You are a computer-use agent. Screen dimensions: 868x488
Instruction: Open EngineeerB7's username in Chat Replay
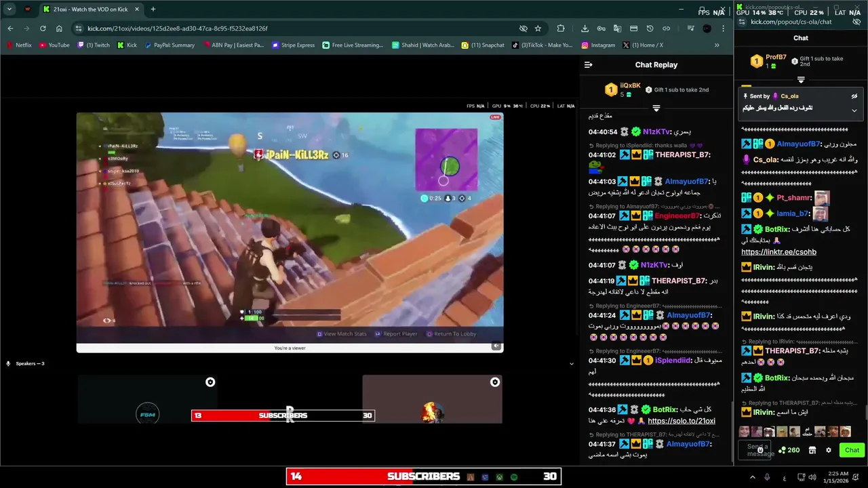tap(677, 216)
